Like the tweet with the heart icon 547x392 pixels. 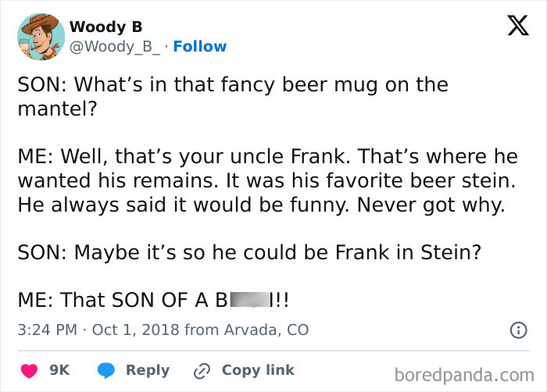[29, 370]
